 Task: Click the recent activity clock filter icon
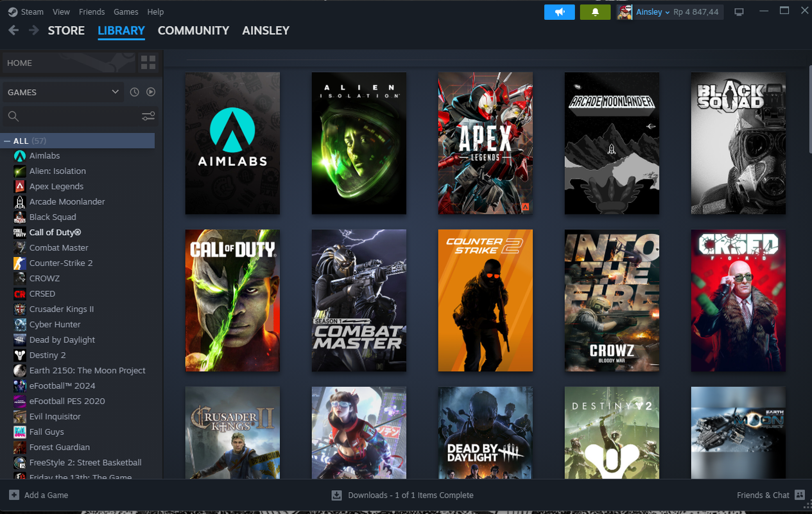(134, 92)
